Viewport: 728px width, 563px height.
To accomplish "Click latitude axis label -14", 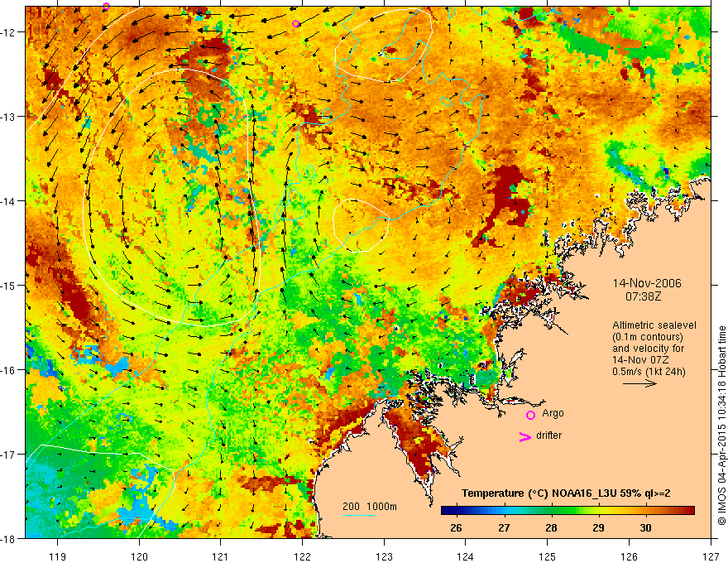I will click(9, 201).
